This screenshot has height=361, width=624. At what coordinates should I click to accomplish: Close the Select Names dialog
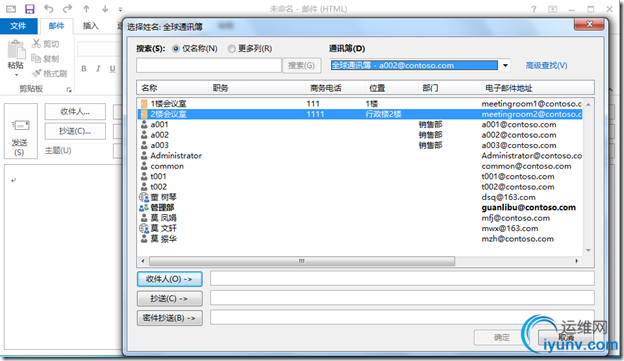pyautogui.click(x=589, y=25)
